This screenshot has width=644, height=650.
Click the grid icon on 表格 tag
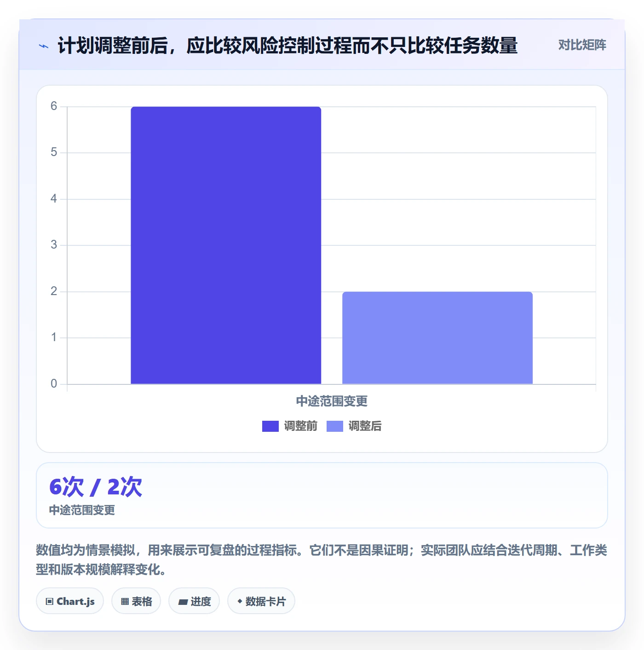click(125, 601)
